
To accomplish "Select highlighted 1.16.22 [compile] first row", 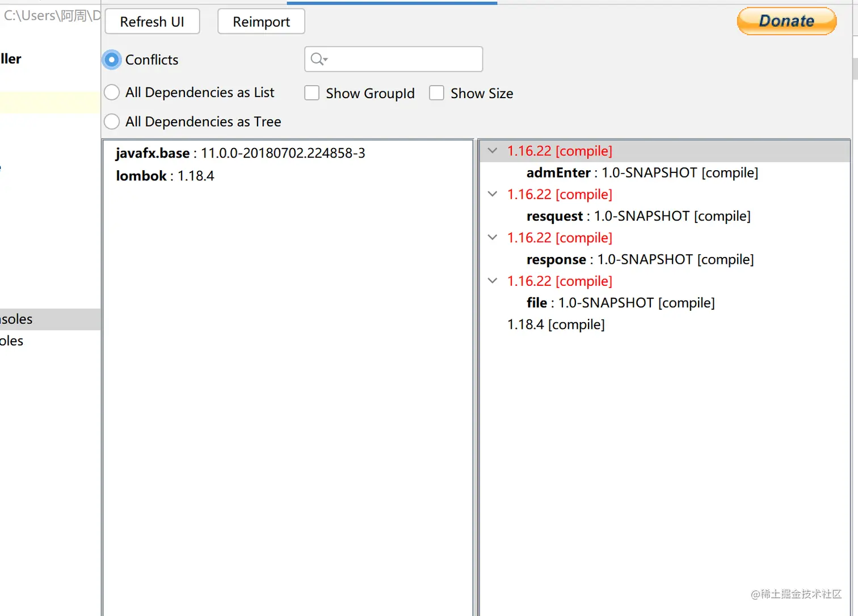I will (x=560, y=151).
